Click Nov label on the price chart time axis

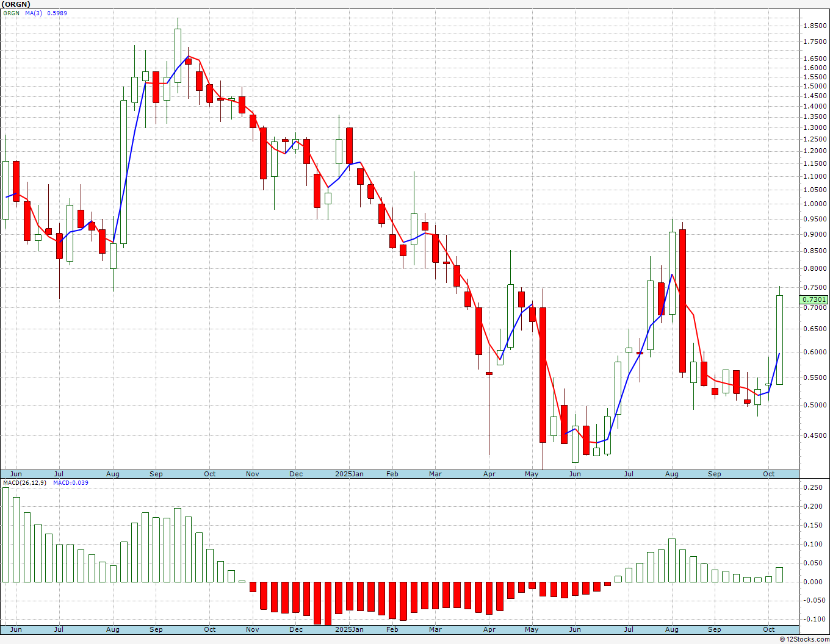253,474
